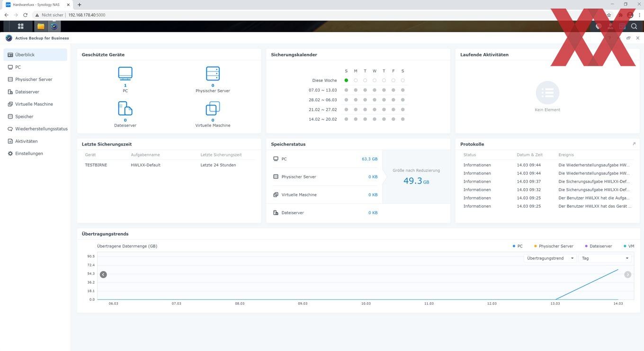Open the Übertragungstrend dropdown
Viewport: 644px width, 351px height.
550,258
